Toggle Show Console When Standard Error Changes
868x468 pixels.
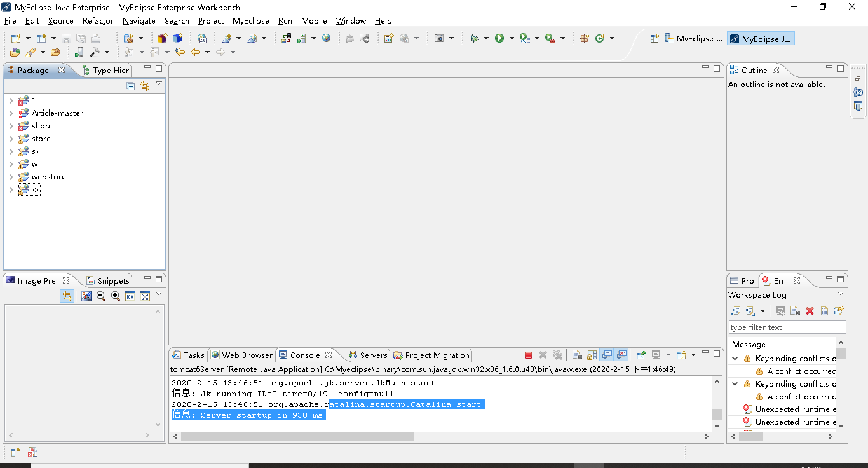(621, 355)
